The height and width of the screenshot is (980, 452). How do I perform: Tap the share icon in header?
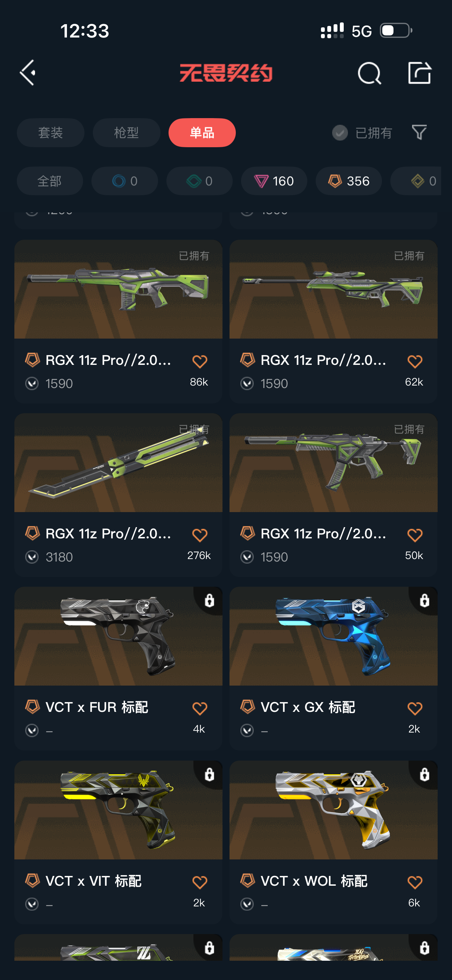coord(419,72)
